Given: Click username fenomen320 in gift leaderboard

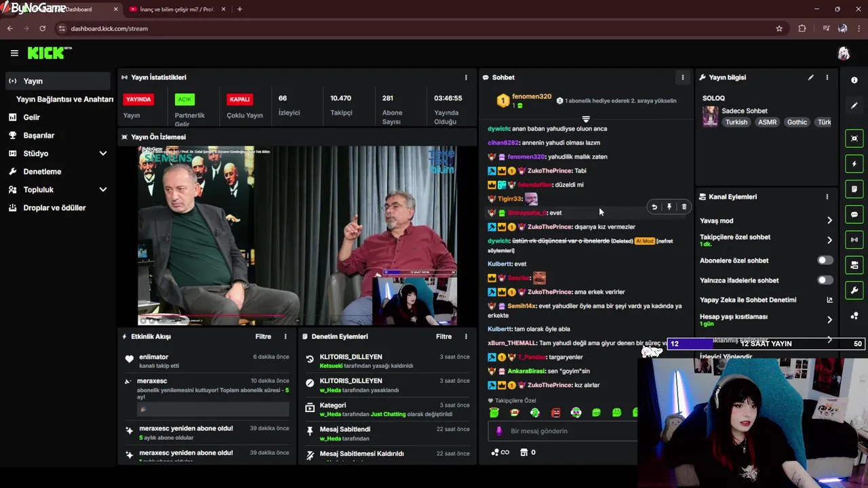Looking at the screenshot, I should pyautogui.click(x=532, y=97).
